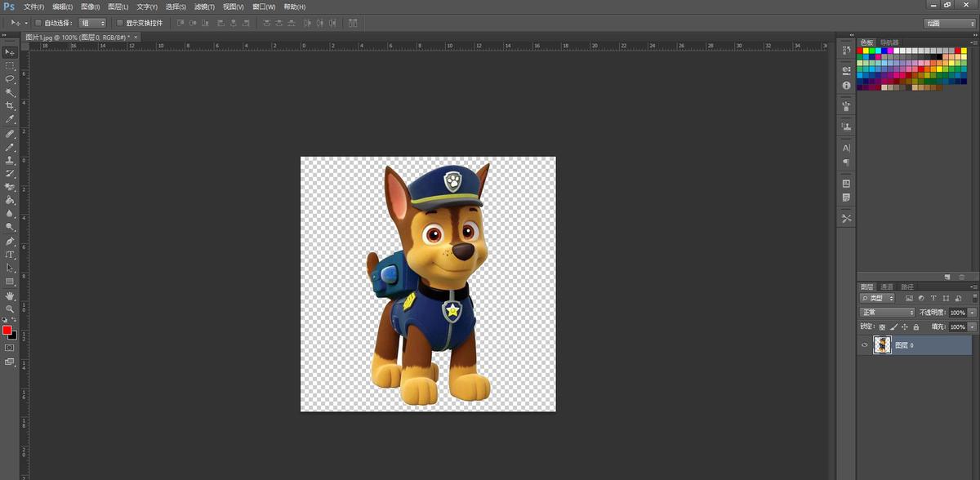The height and width of the screenshot is (480, 980).
Task: Switch to the 路径 panel tab
Action: [x=906, y=287]
